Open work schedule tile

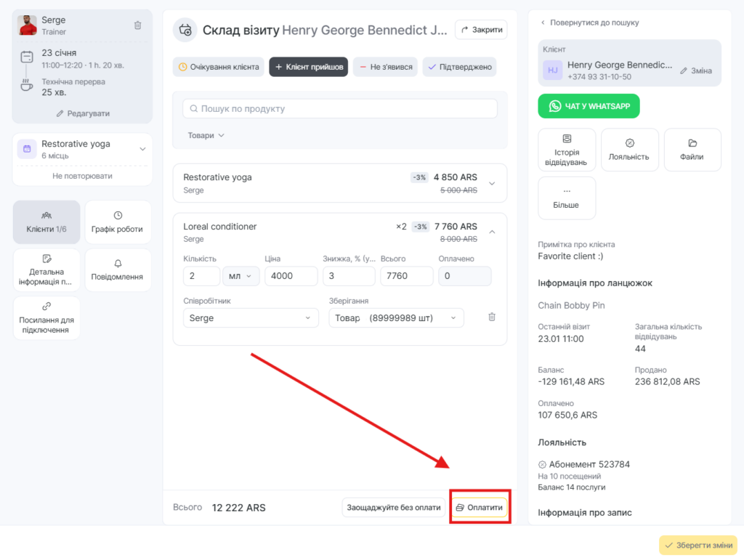118,222
